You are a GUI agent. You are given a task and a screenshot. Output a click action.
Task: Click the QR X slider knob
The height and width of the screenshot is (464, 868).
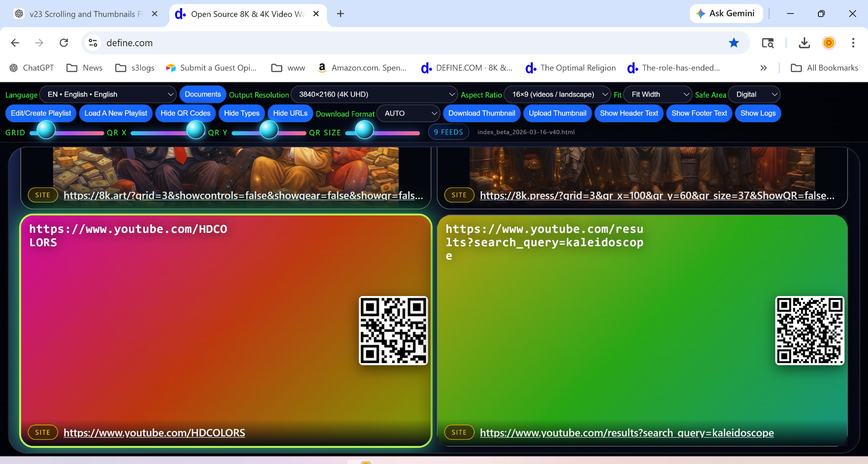[196, 130]
